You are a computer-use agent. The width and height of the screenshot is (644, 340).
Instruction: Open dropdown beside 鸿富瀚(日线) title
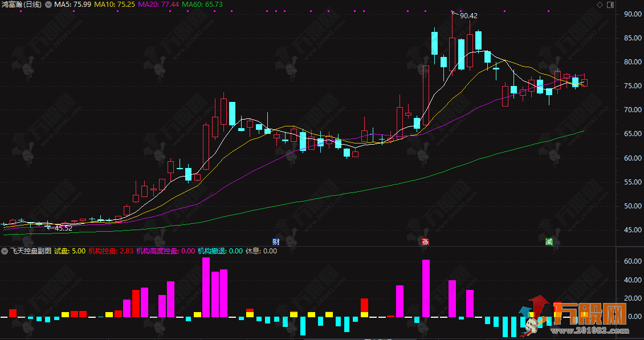click(47, 5)
